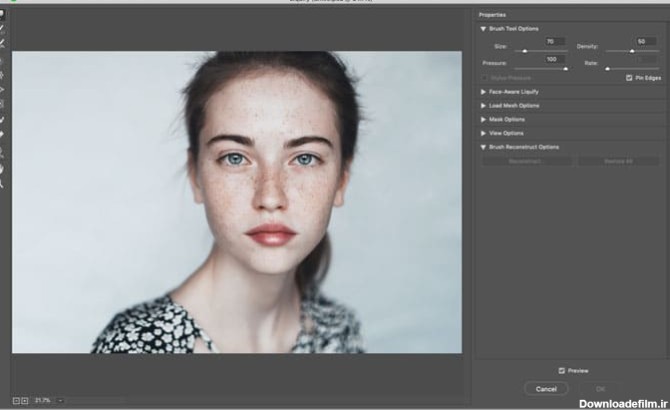Open the Properties panel tab
670x410 pixels.
tap(492, 15)
